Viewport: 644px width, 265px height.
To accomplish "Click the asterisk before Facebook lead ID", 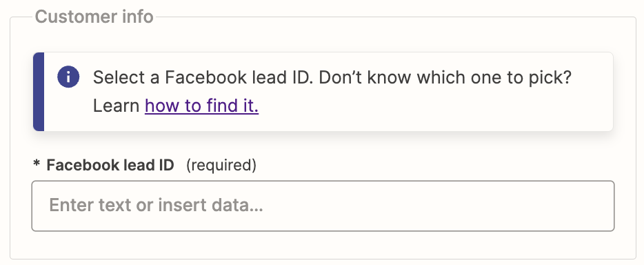I will (37, 164).
